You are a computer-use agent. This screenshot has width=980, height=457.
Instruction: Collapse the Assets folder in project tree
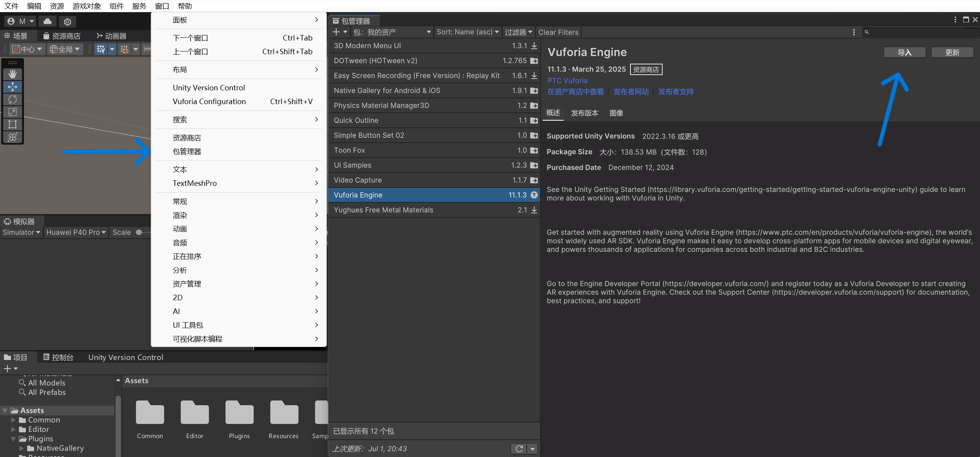[x=5, y=411]
